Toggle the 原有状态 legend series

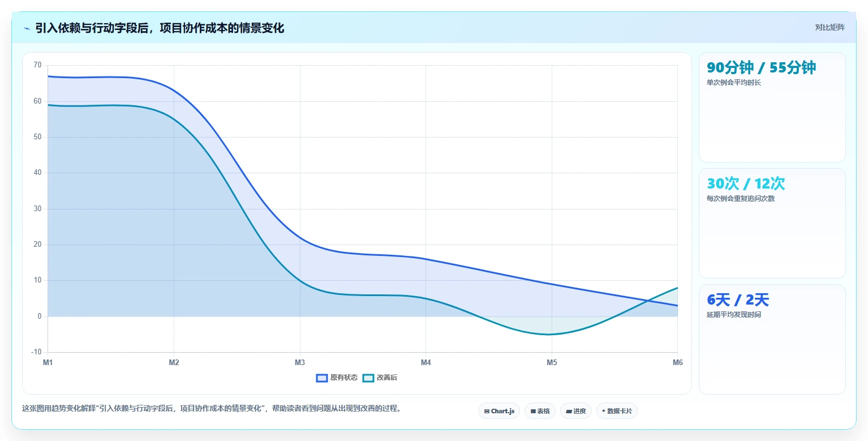[x=337, y=378]
